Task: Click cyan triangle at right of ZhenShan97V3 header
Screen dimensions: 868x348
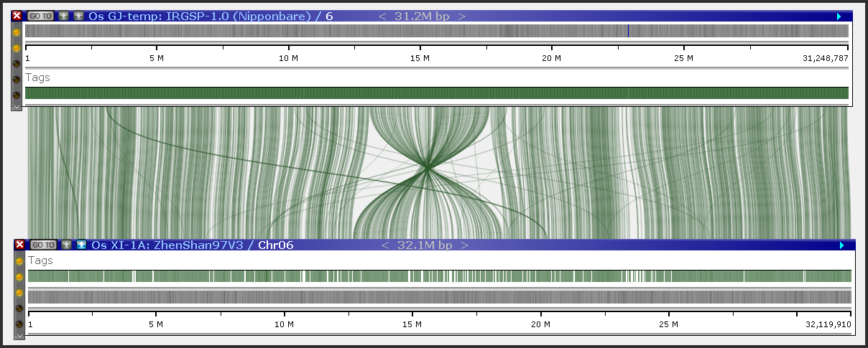Action: point(841,245)
